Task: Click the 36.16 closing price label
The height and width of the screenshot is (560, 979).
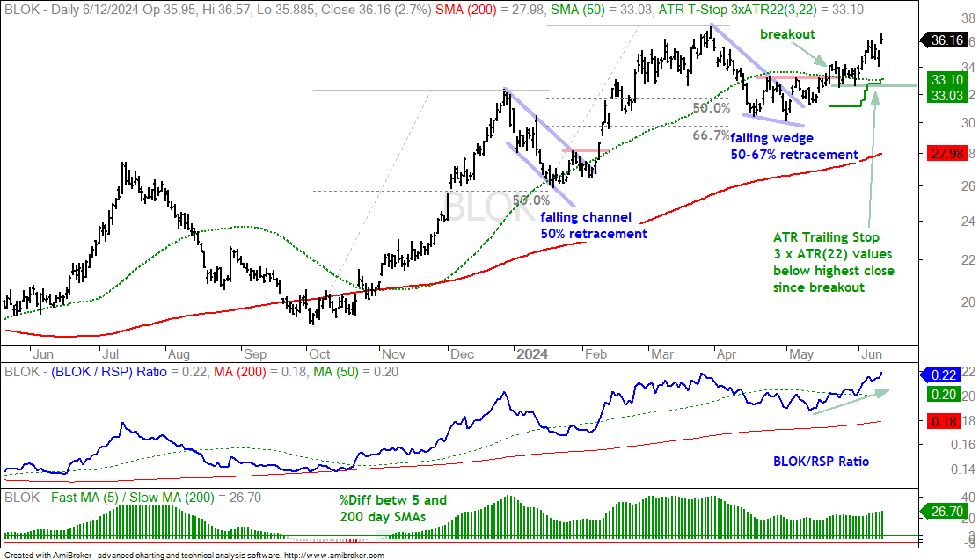Action: point(946,40)
